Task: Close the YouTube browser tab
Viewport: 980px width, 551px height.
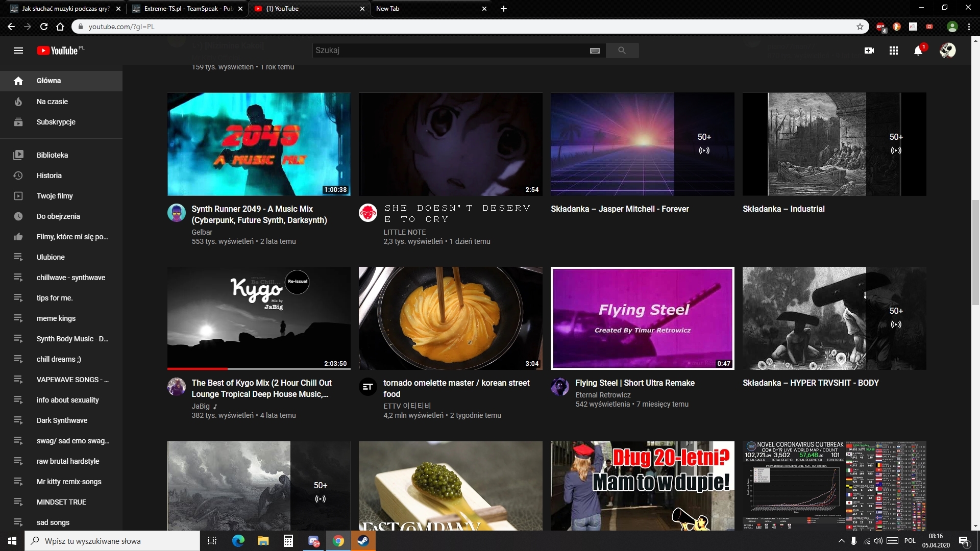Action: pyautogui.click(x=362, y=9)
